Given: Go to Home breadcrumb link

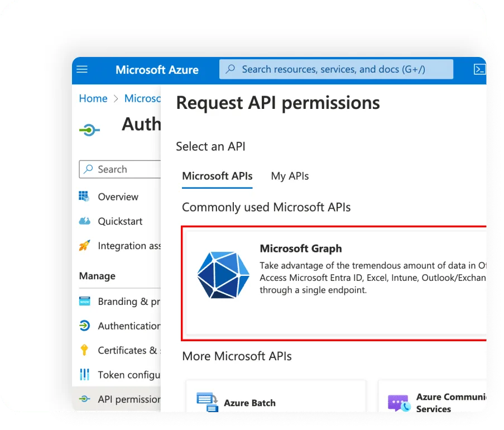Looking at the screenshot, I should click(93, 98).
